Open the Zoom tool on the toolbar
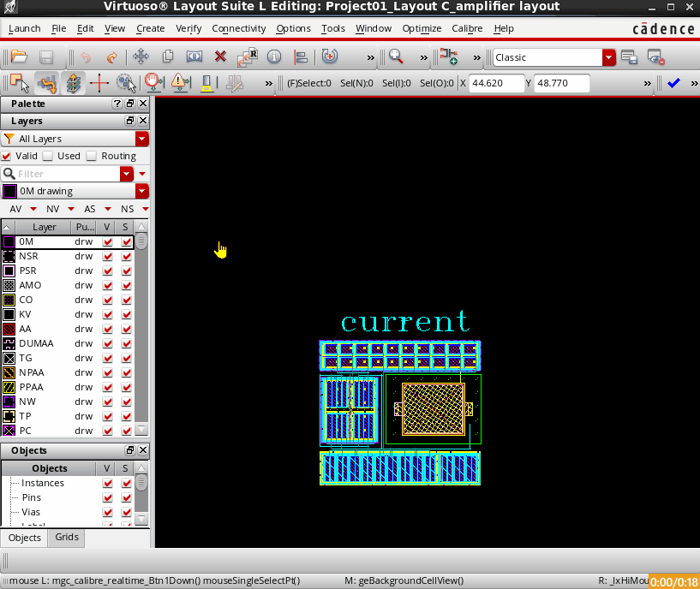Viewport: 700px width, 589px height. [x=396, y=57]
